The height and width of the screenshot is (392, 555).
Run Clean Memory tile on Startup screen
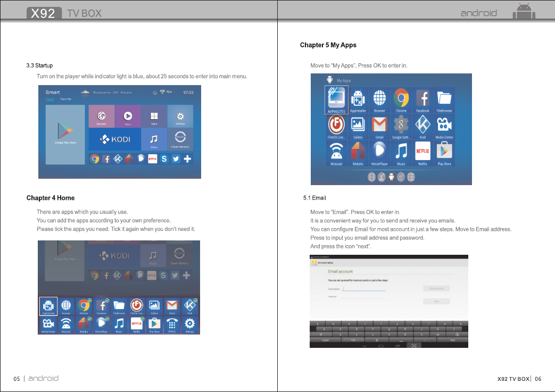click(180, 139)
